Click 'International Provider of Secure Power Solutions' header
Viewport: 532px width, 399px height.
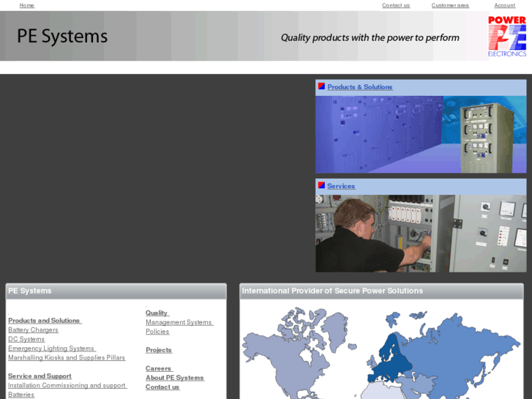[381, 291]
